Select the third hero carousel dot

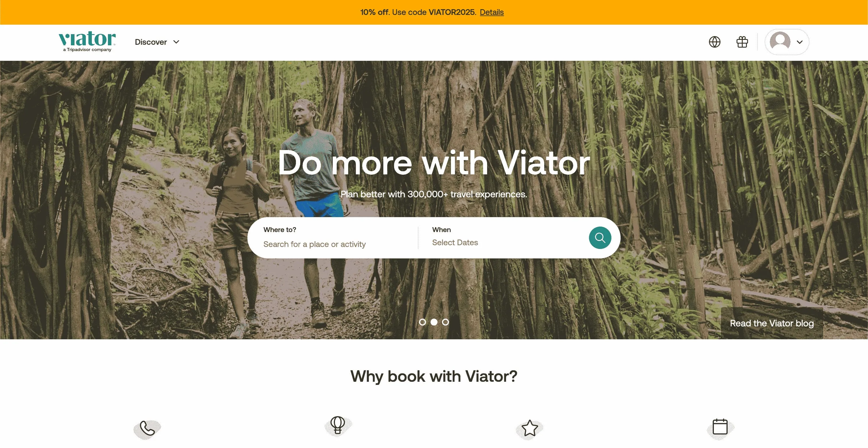pyautogui.click(x=445, y=322)
